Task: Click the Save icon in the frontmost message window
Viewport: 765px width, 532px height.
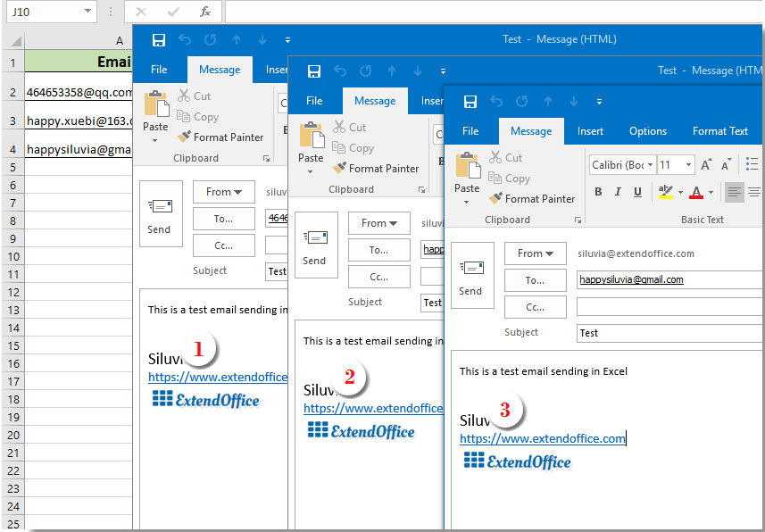Action: click(470, 102)
